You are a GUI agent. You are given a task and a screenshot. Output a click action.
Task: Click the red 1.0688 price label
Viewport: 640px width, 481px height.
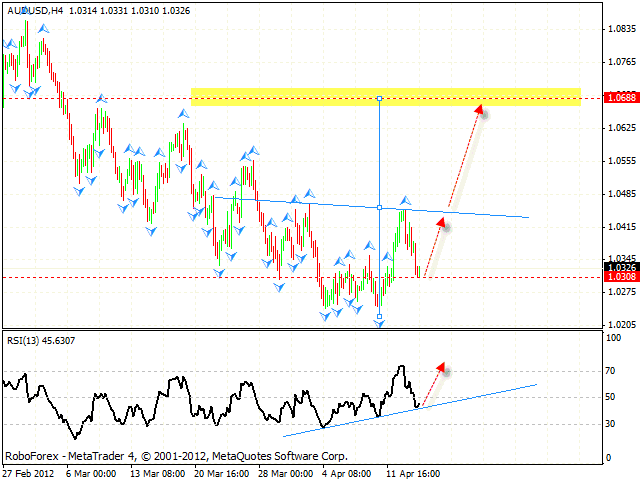[x=621, y=98]
